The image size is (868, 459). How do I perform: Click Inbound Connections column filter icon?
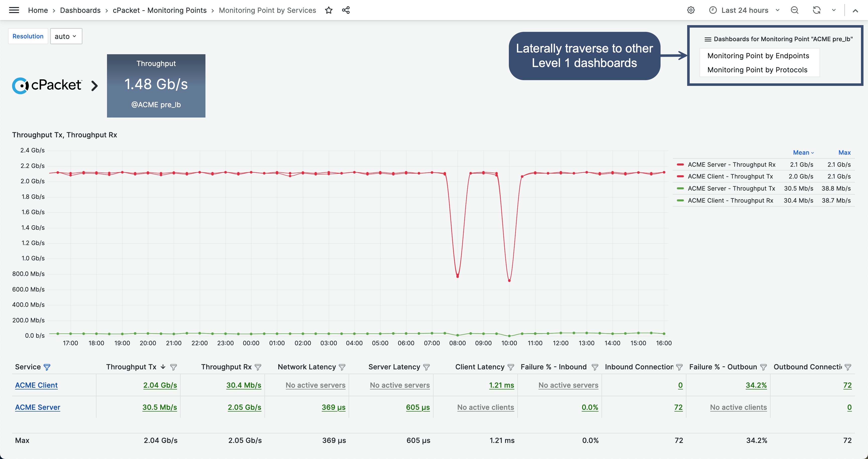[679, 367]
